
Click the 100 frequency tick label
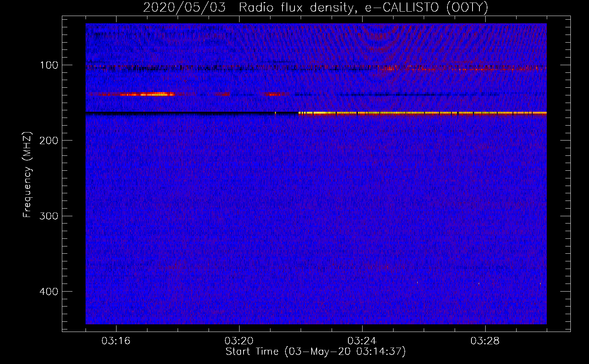[49, 65]
